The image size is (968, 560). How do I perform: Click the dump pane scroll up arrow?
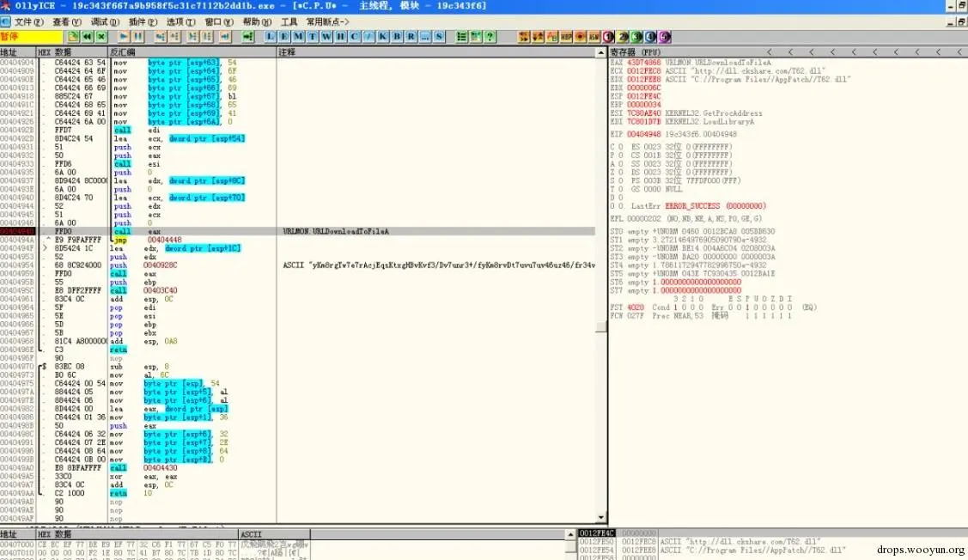pos(570,534)
